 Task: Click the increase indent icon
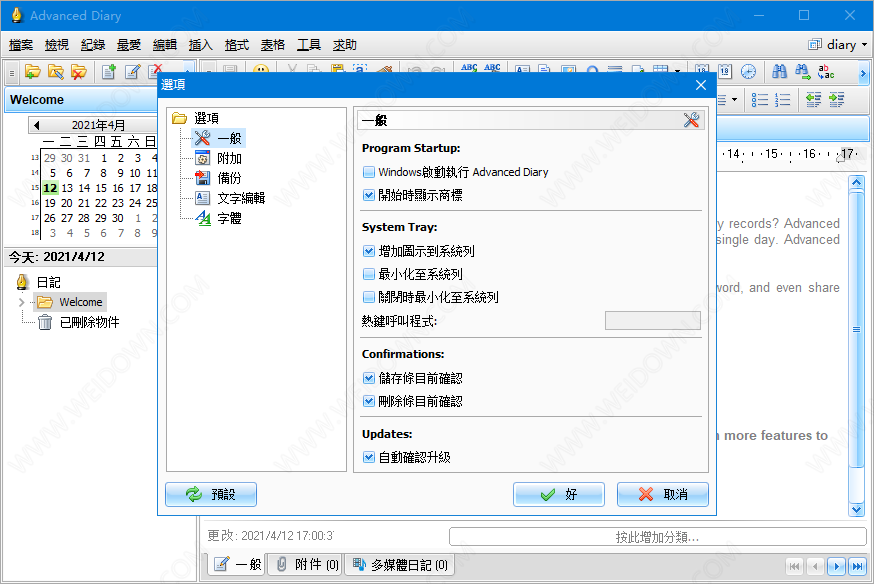click(837, 100)
